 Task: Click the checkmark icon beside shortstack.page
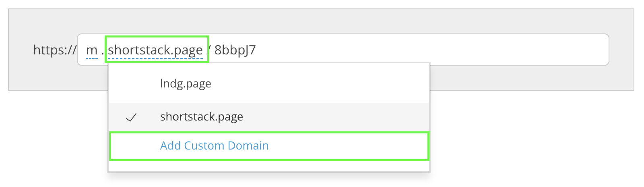tap(131, 117)
